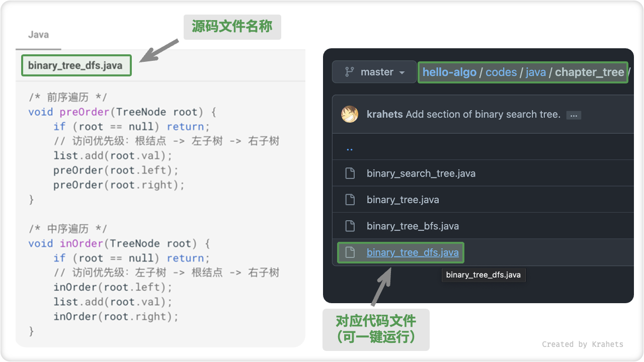
Task: Expand the commit details with the dots button
Action: click(574, 115)
